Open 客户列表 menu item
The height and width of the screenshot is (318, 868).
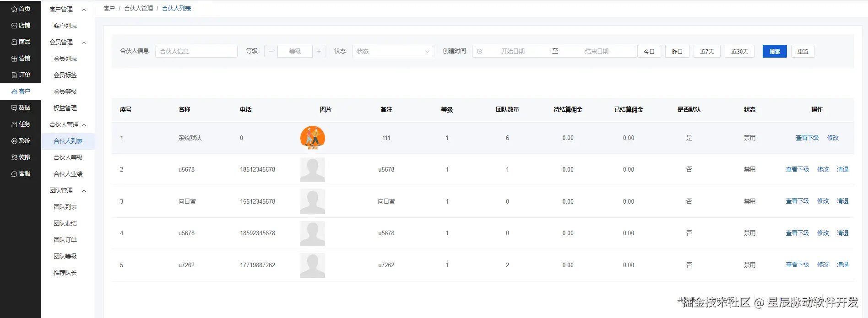65,26
